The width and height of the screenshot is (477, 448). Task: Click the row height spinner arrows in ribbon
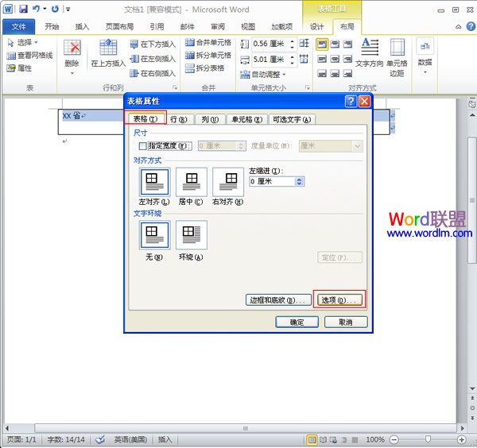point(293,44)
